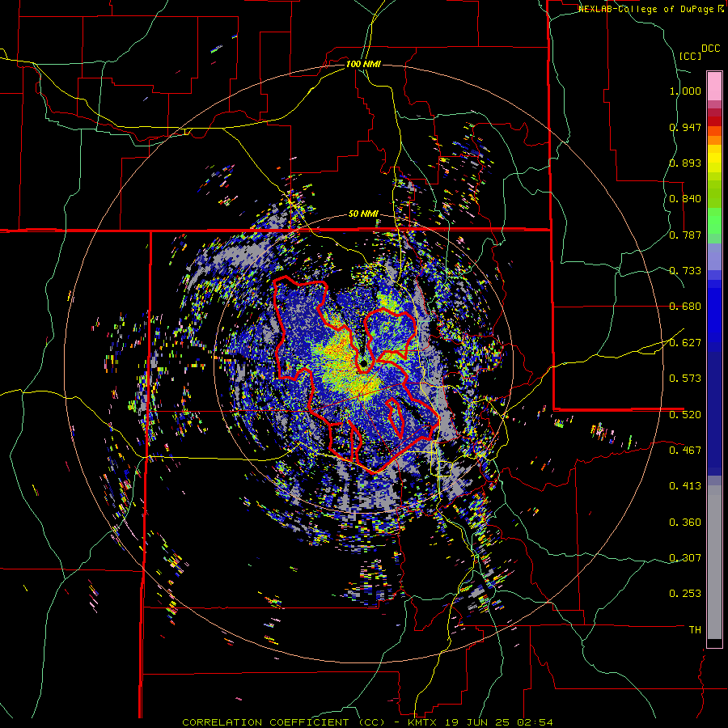
Task: Click the 19 JUN 25 02:54 timestamp
Action: coord(499,722)
